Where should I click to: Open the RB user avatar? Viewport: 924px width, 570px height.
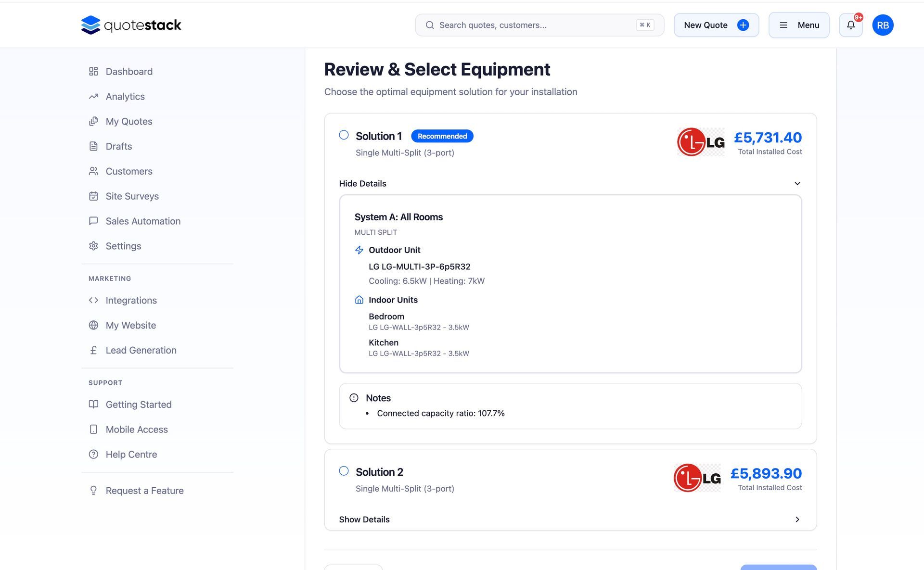click(882, 25)
